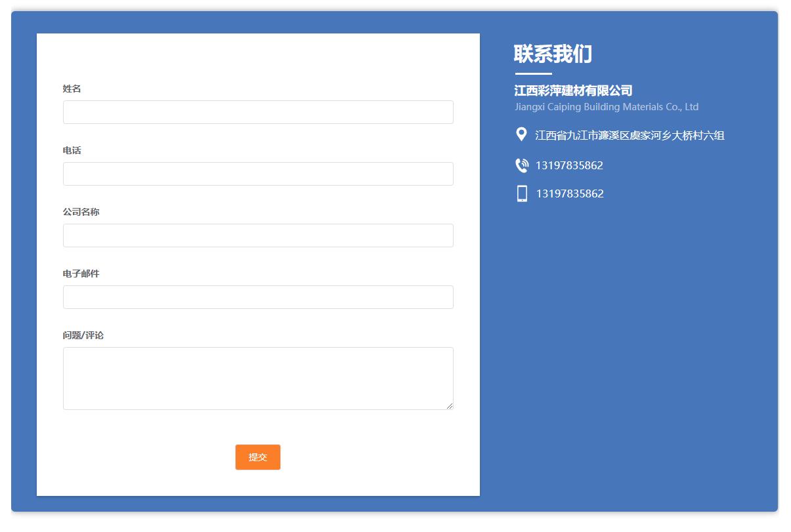Focus the 公司名称 input field

(257, 235)
